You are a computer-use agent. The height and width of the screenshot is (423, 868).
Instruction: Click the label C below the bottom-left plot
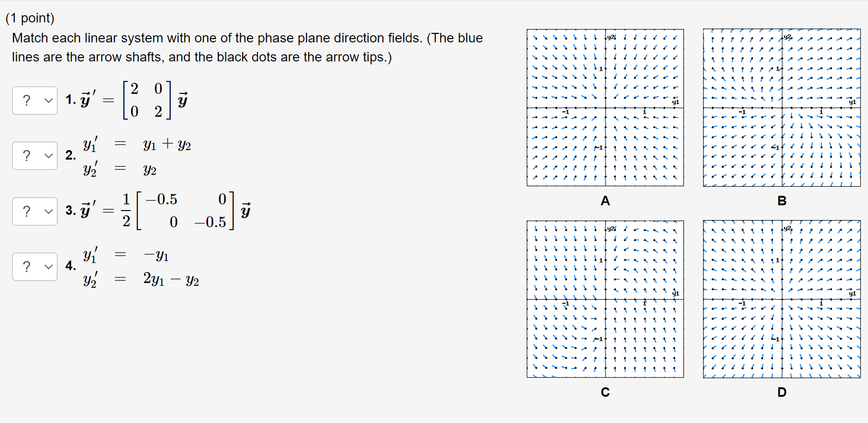[x=605, y=392]
